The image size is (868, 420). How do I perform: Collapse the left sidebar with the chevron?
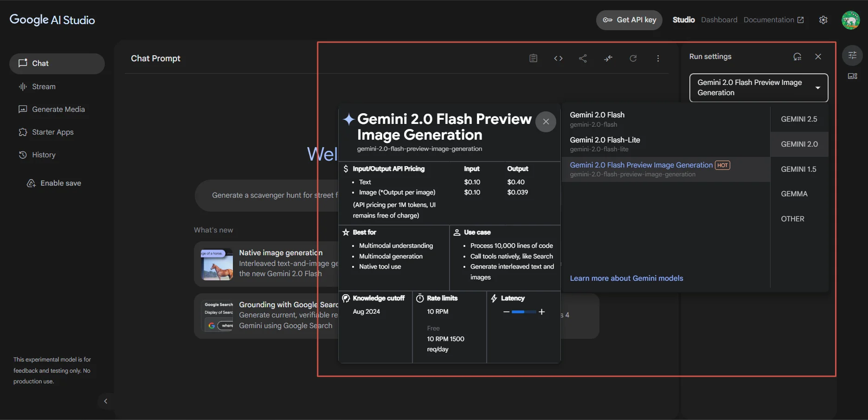point(105,401)
